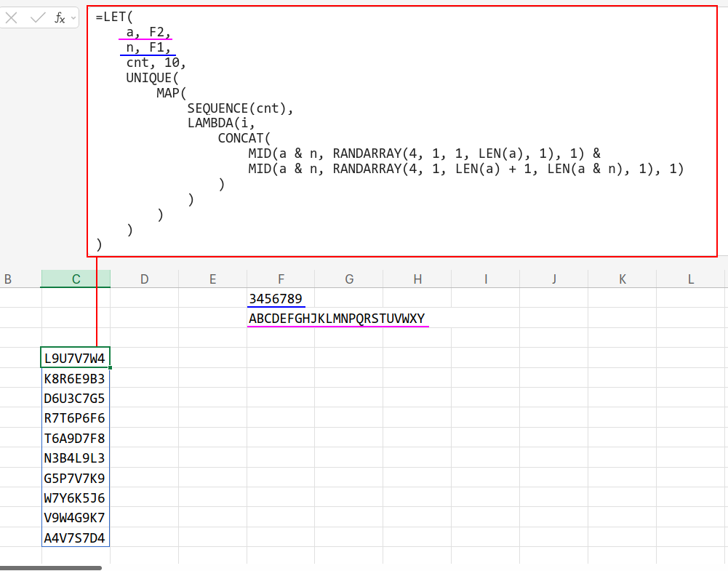Click the Enter checkmark icon
The height and width of the screenshot is (571, 728).
click(38, 18)
